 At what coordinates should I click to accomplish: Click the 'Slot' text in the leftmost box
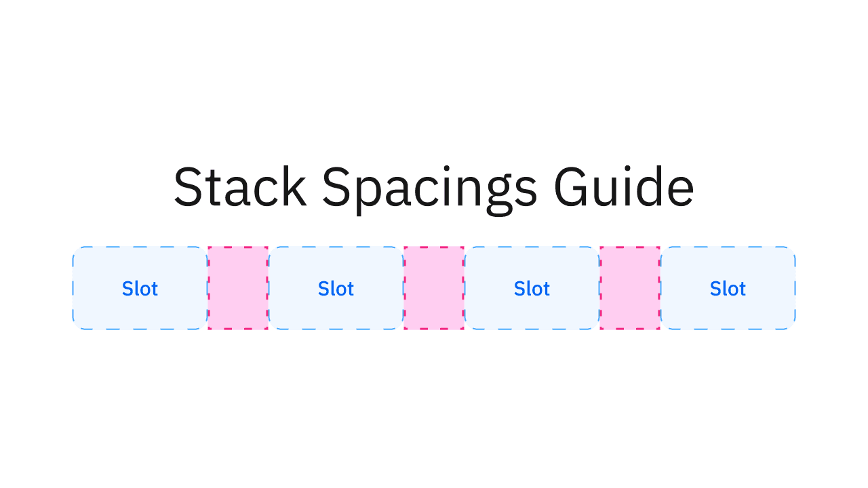tap(140, 289)
